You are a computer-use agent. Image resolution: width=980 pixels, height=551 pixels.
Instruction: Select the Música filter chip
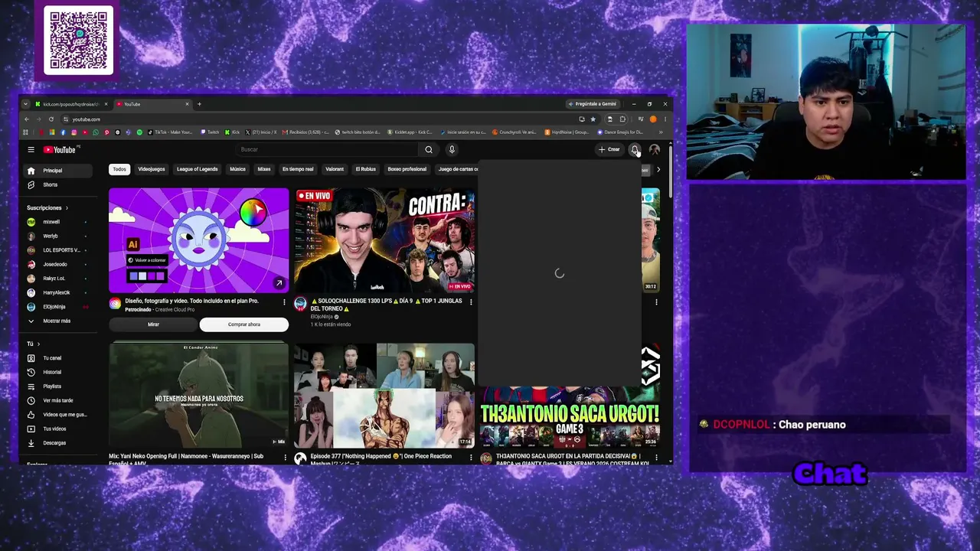coord(238,169)
